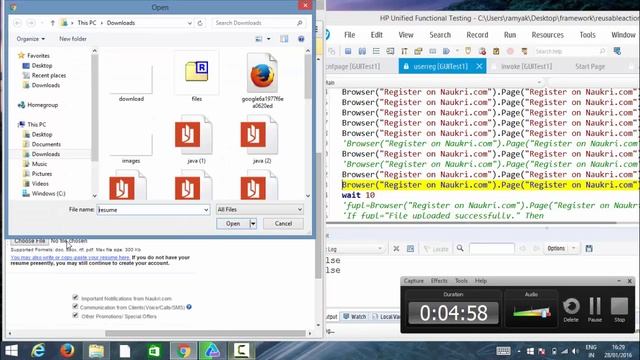Select Recent places in Favorites
The width and height of the screenshot is (640, 360).
tap(44, 76)
